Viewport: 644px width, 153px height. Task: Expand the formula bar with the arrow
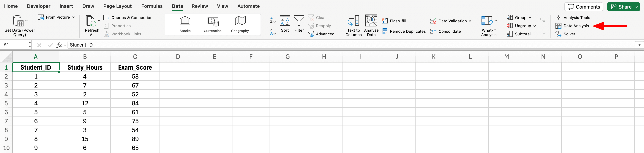click(639, 45)
